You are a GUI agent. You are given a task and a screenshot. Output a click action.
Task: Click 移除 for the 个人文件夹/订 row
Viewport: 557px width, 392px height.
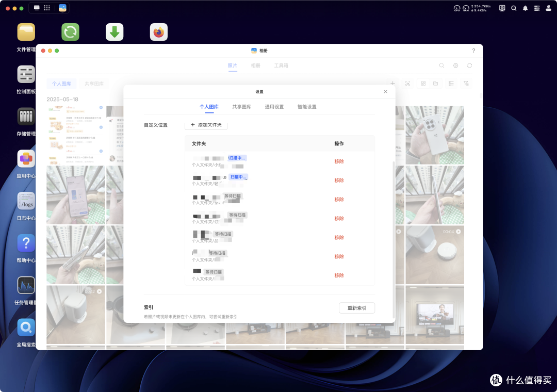339,218
